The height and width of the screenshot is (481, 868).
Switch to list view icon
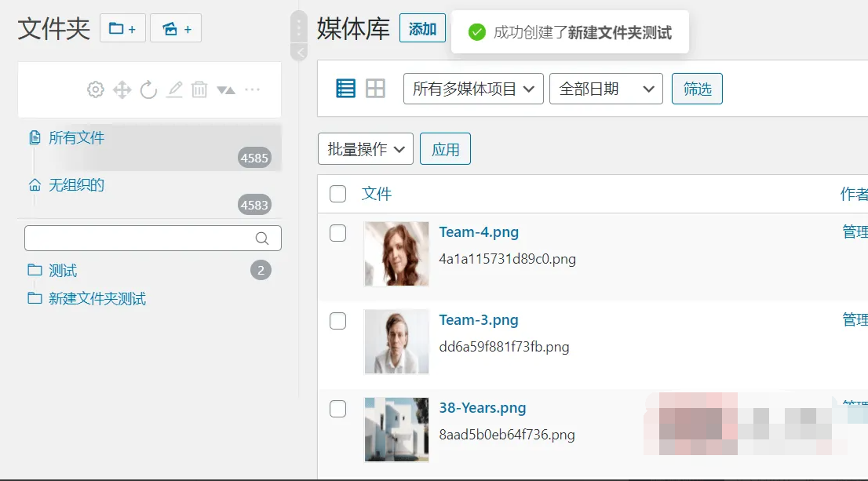pyautogui.click(x=346, y=89)
